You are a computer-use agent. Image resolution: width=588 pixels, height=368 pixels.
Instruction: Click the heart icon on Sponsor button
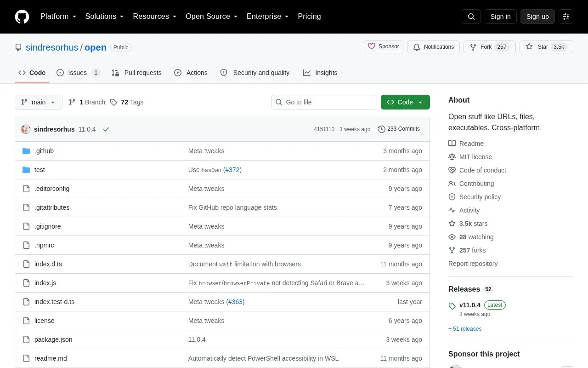(372, 46)
